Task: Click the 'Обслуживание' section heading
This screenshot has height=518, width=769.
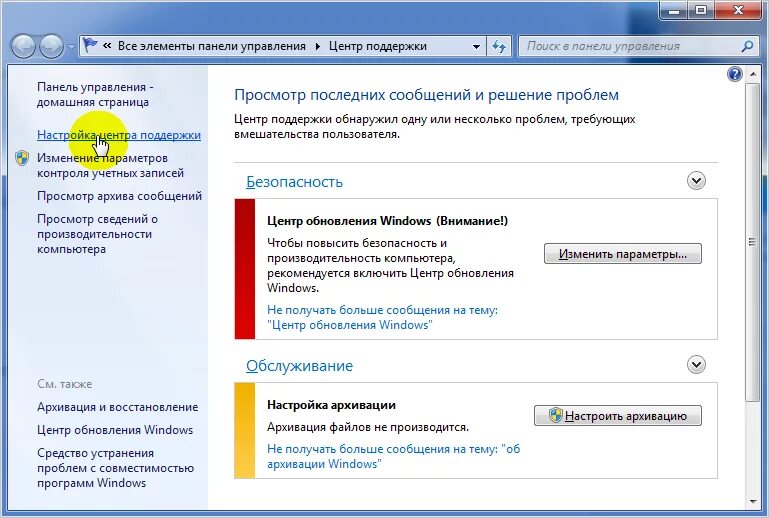Action: pos(299,366)
